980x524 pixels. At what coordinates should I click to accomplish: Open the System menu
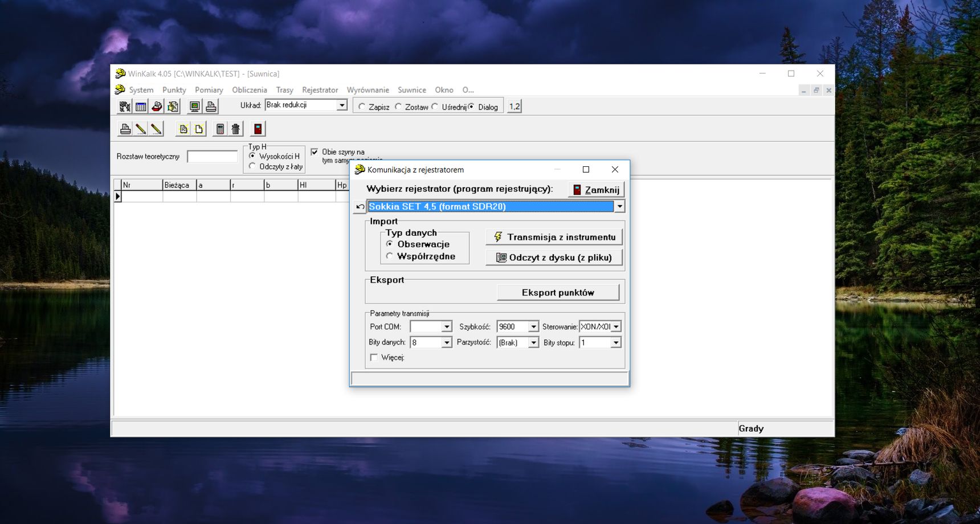141,90
